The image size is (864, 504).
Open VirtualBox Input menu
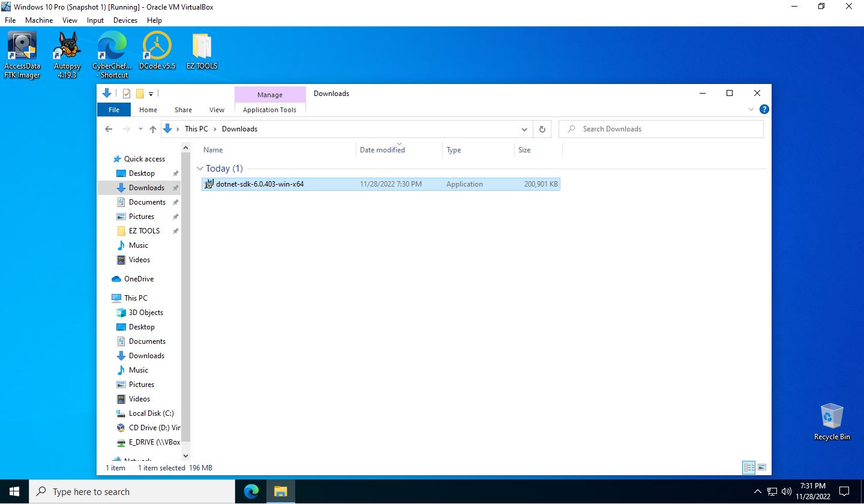tap(95, 20)
